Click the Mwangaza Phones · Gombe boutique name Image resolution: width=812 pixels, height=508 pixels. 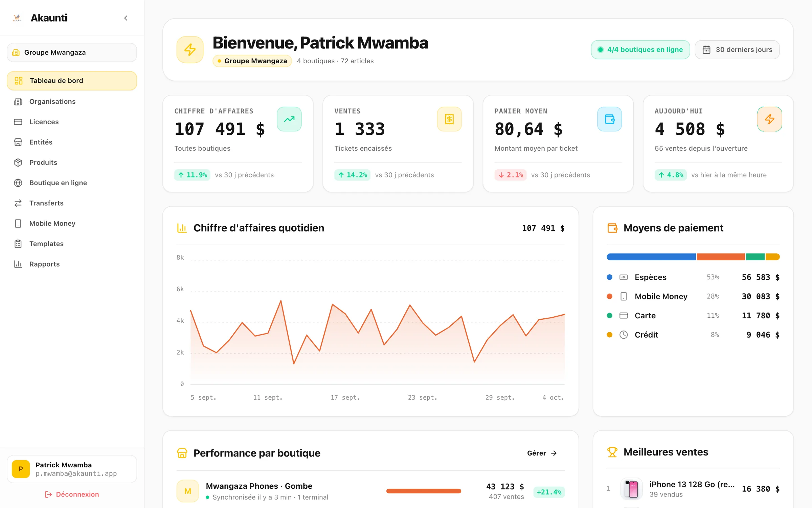259,486
